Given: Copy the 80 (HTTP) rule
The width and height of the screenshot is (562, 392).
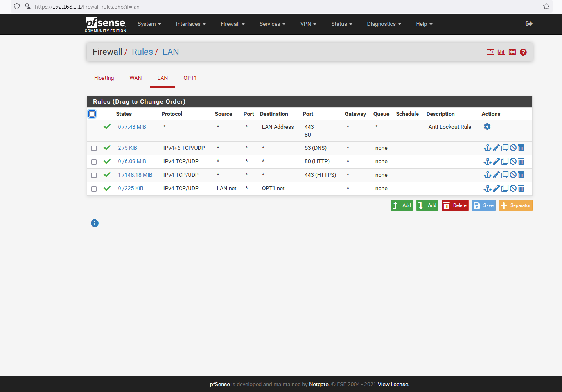Looking at the screenshot, I should tap(505, 161).
